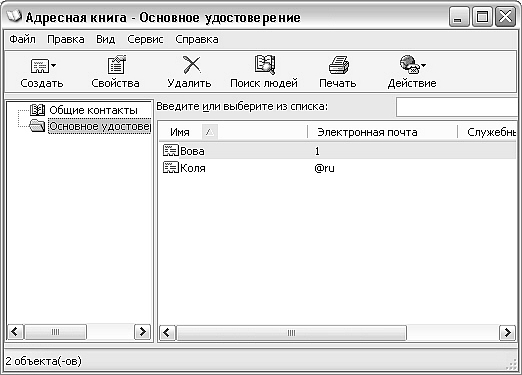
Task: Click the Создать (New) toolbar icon
Action: pos(40,66)
